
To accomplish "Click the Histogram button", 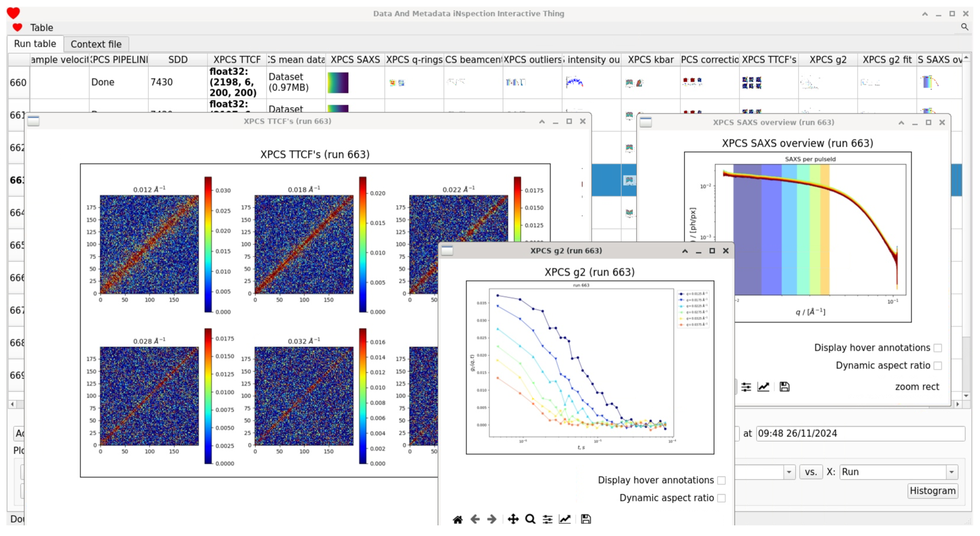I will tap(932, 491).
